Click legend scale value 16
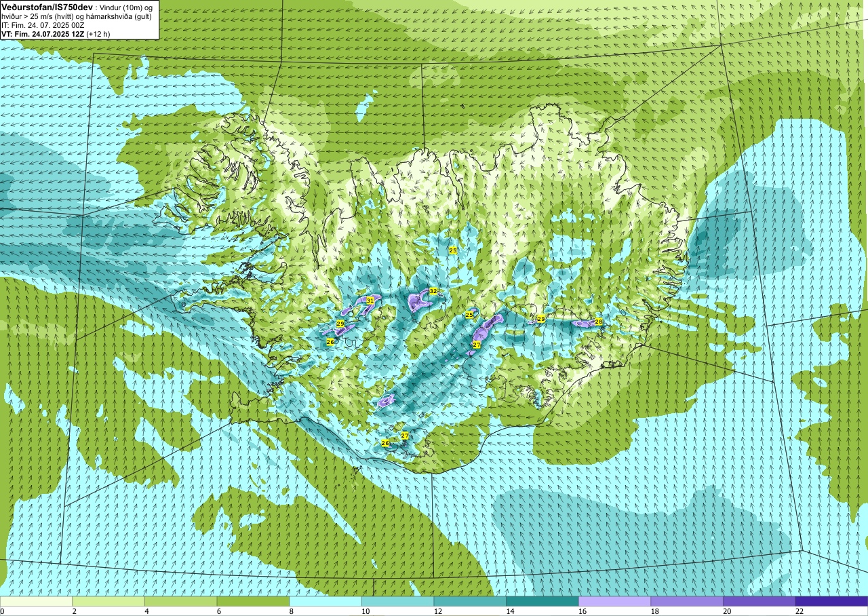The height and width of the screenshot is (616, 868). pos(583,611)
